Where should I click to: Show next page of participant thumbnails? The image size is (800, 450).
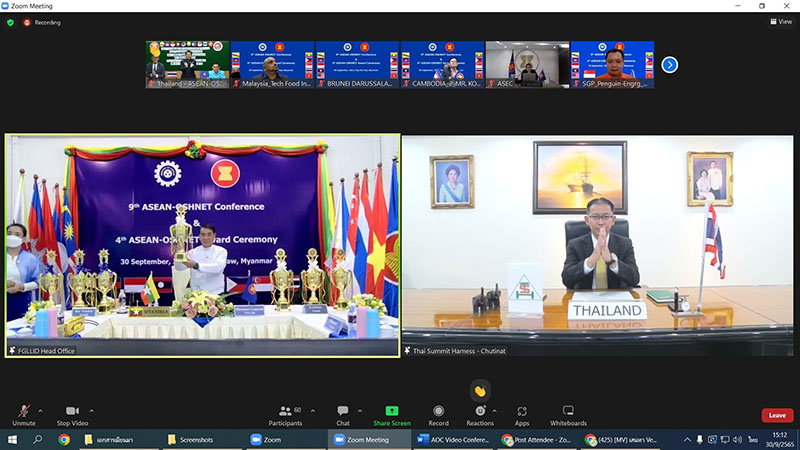[x=670, y=65]
